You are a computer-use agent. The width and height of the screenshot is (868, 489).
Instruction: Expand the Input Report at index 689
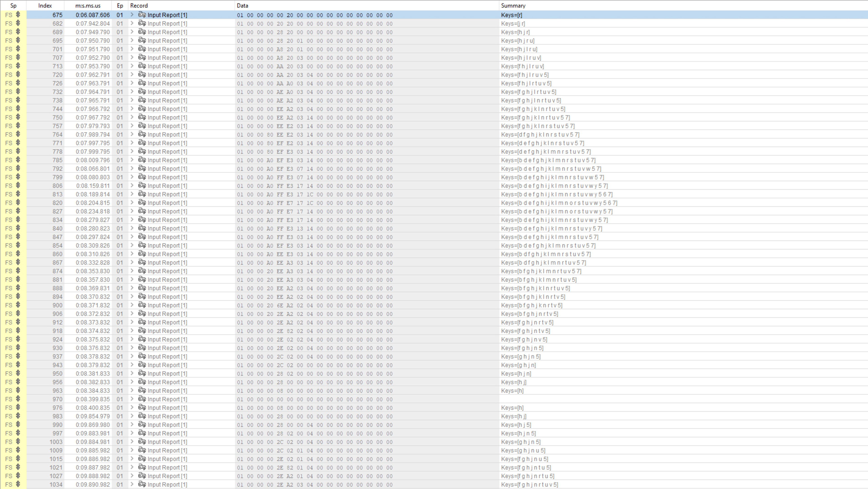click(132, 32)
